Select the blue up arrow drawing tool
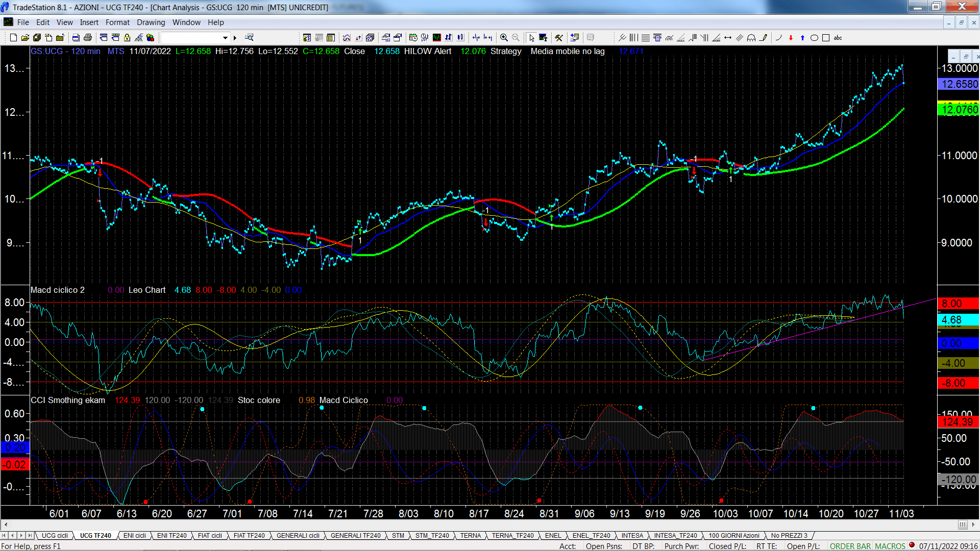The width and height of the screenshot is (980, 551). 802,38
